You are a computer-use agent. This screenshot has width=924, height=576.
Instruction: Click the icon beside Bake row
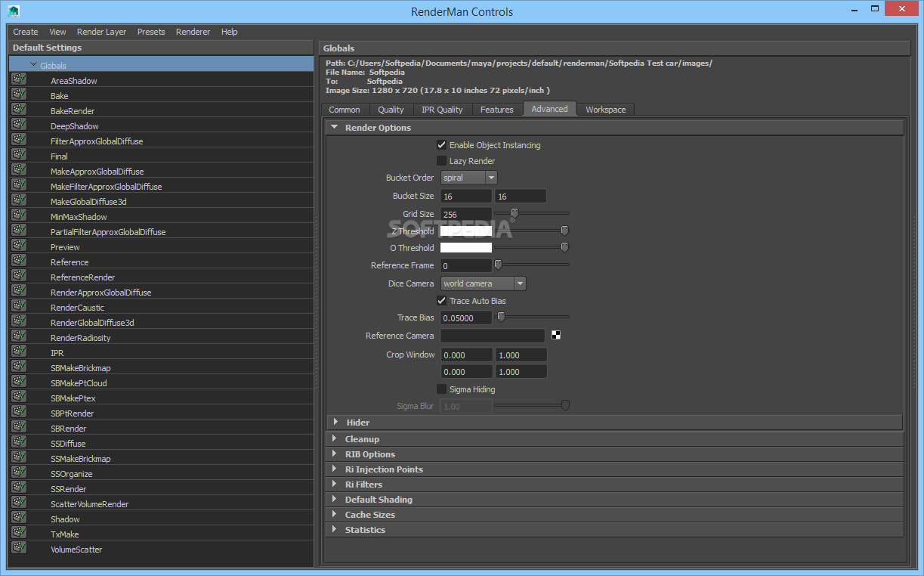19,95
